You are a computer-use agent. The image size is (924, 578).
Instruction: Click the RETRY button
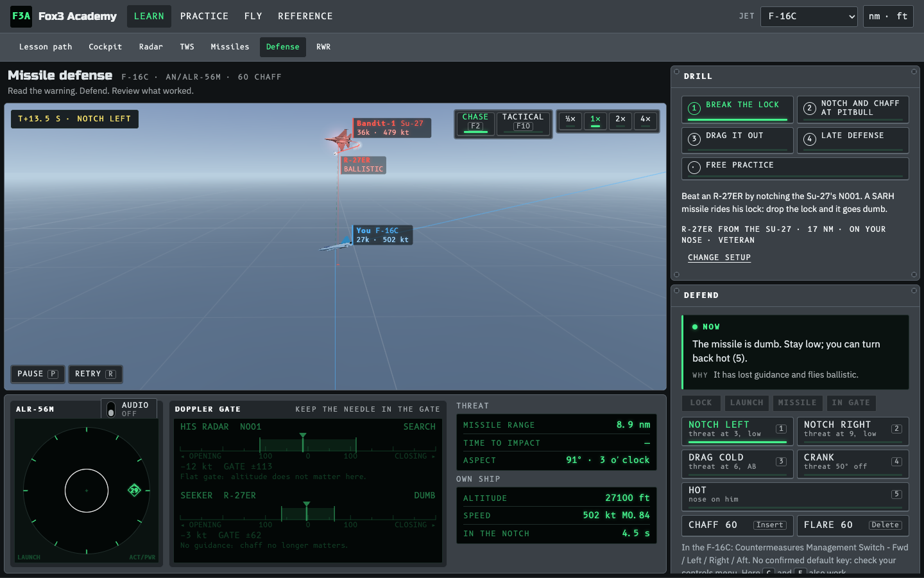[x=95, y=374]
